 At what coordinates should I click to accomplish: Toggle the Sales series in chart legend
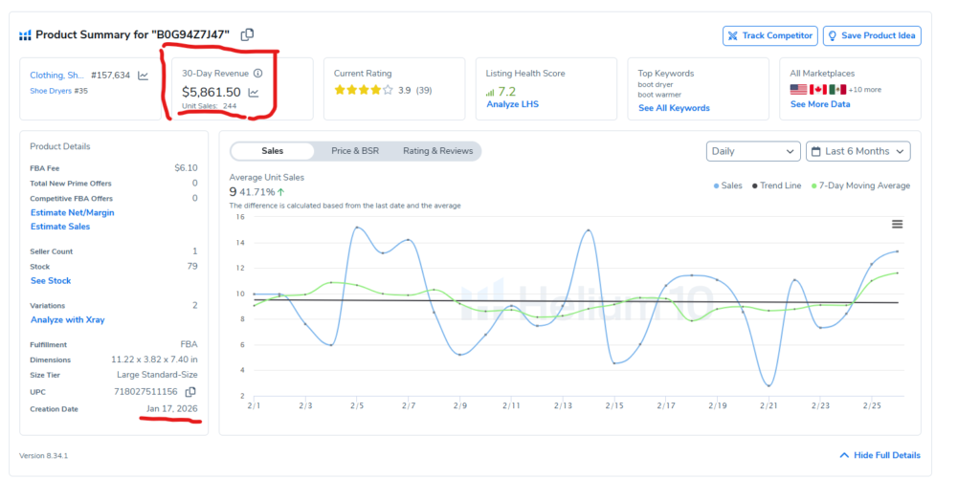point(726,185)
